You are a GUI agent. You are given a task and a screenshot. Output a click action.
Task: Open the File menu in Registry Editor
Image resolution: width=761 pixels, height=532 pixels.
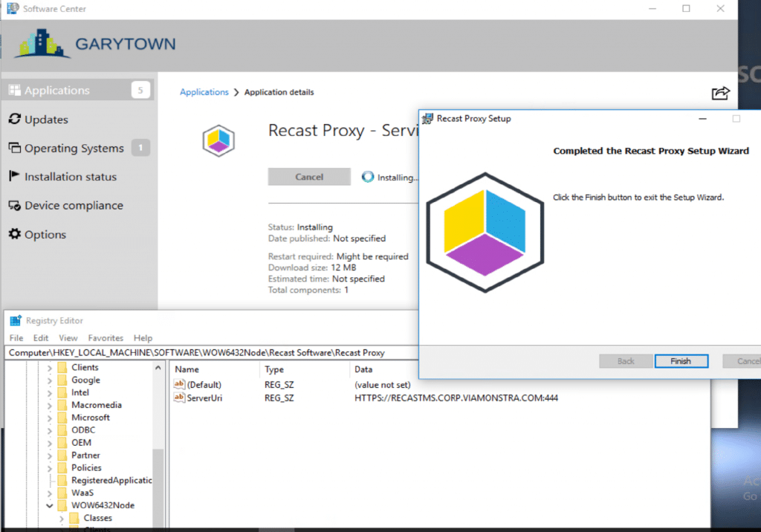16,338
